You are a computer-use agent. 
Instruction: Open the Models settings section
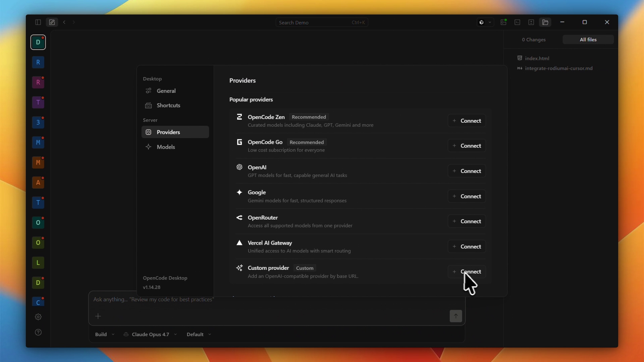tap(175, 147)
